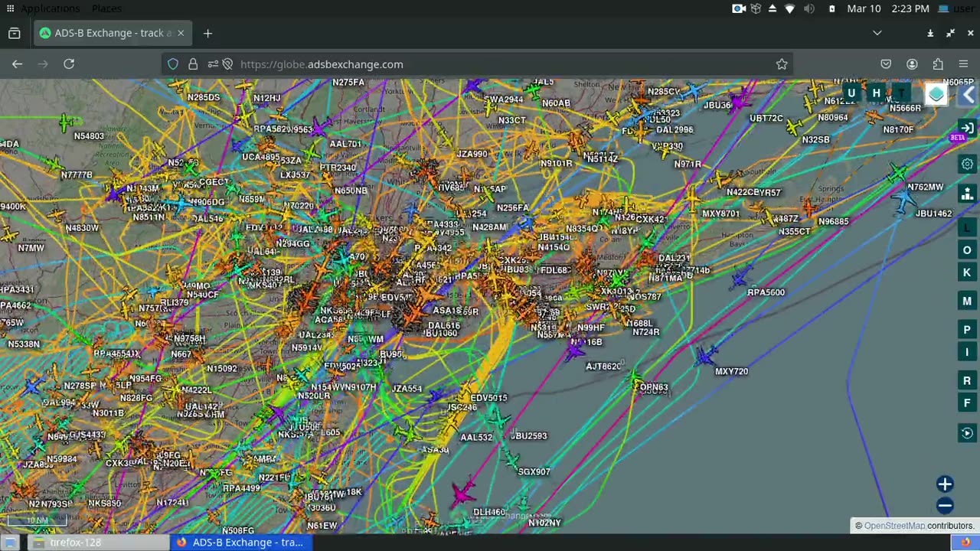Toggle the M map option button
The height and width of the screenshot is (551, 980).
point(967,302)
